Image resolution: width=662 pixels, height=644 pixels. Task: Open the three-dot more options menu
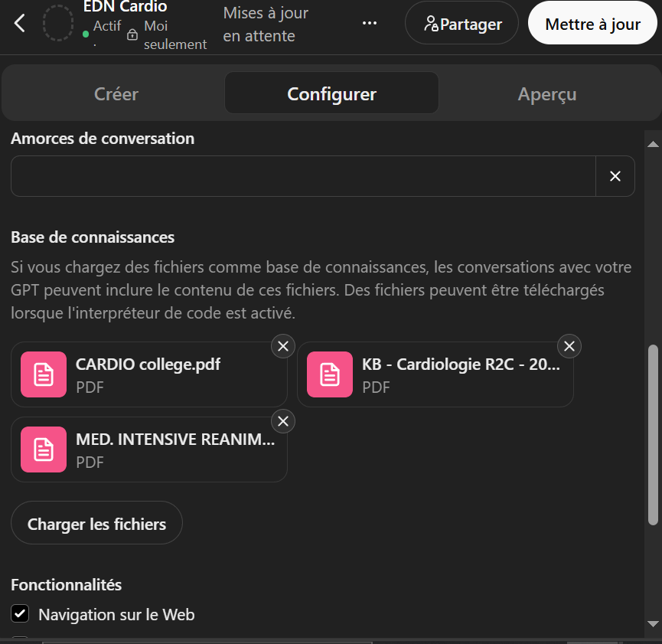pos(370,23)
